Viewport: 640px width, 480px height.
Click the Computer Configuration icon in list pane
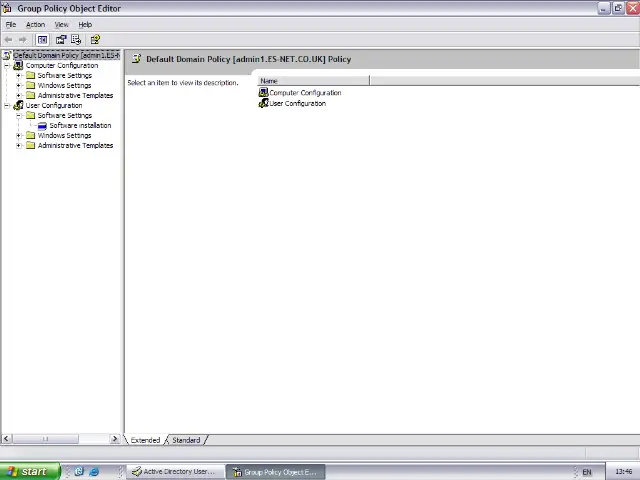coord(264,93)
